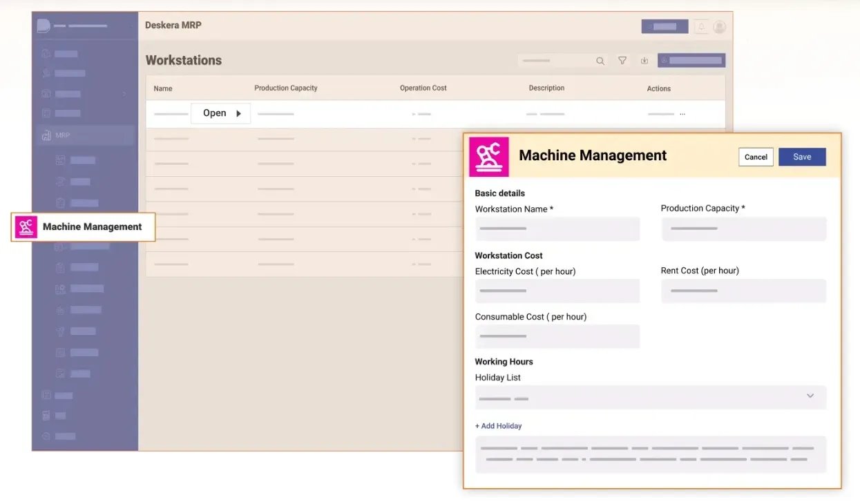The height and width of the screenshot is (504, 860).
Task: Open the MRP sidebar menu item
Action: click(64, 135)
